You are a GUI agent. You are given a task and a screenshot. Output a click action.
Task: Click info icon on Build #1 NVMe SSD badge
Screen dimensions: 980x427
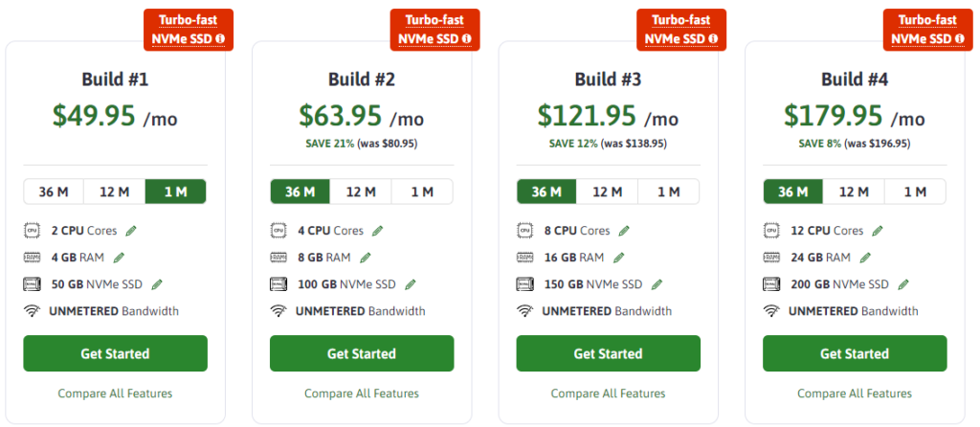click(220, 38)
